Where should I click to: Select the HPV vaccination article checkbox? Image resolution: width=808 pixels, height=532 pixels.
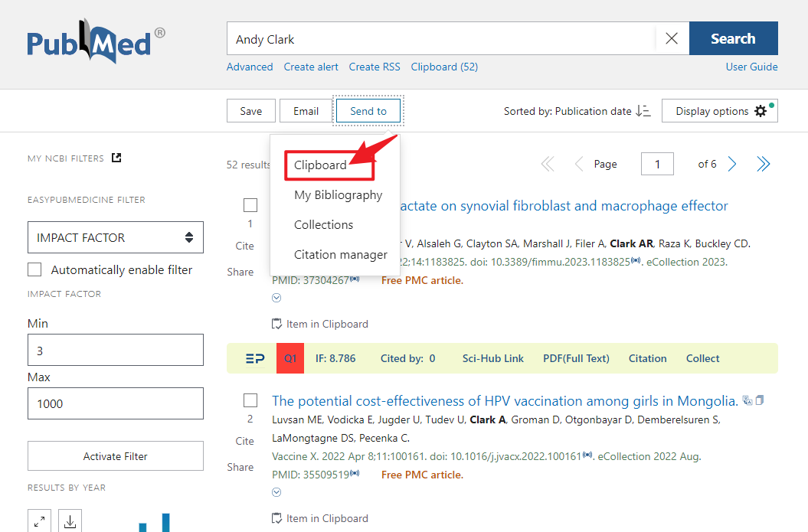click(250, 400)
